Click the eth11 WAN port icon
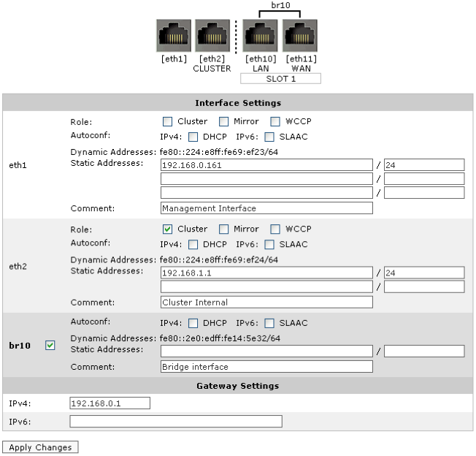The width and height of the screenshot is (476, 456). click(x=300, y=36)
